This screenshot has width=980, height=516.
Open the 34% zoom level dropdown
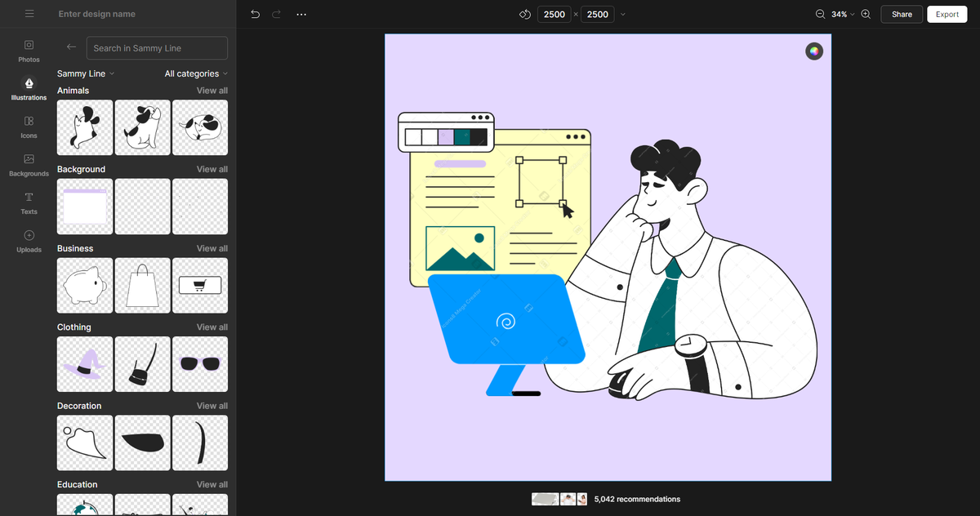point(843,14)
